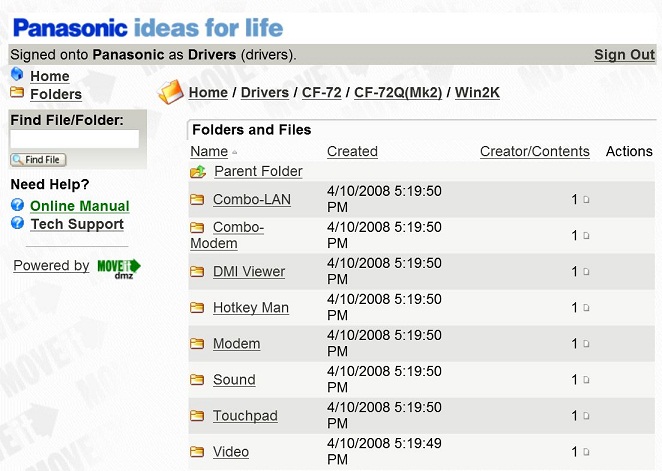662x471 pixels.
Task: Follow the Powered by link
Action: click(x=51, y=265)
